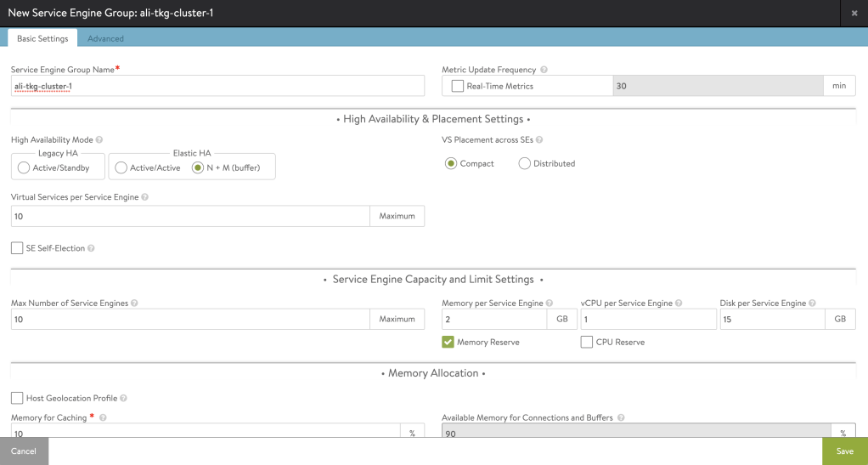The width and height of the screenshot is (868, 465).
Task: Open the Basic Settings tab
Action: (42, 38)
